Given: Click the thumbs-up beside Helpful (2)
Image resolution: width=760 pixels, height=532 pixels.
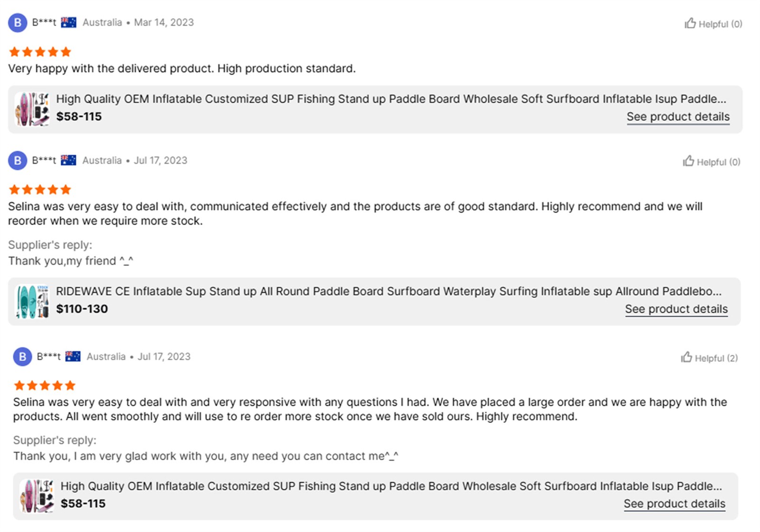Looking at the screenshot, I should point(686,357).
